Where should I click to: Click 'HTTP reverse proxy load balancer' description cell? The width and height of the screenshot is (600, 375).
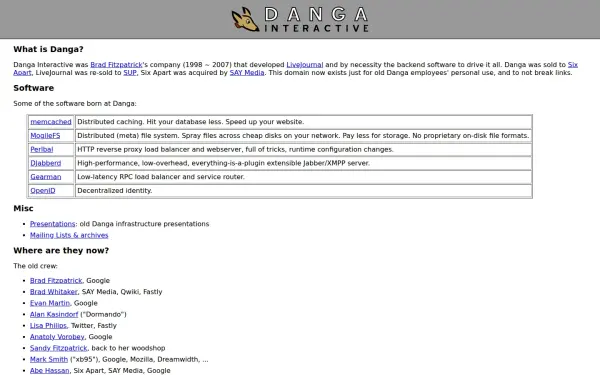(303, 149)
